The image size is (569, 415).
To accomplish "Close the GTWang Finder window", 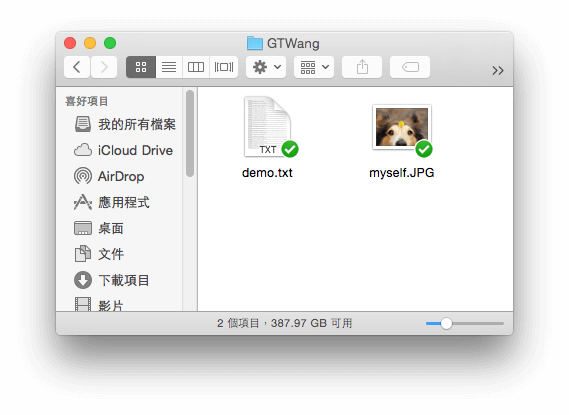I will click(70, 43).
